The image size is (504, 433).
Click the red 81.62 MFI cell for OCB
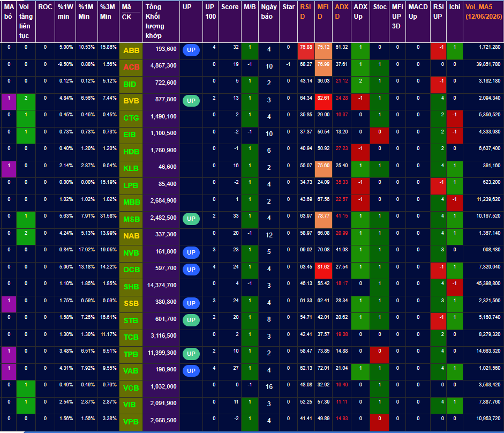[x=324, y=271]
